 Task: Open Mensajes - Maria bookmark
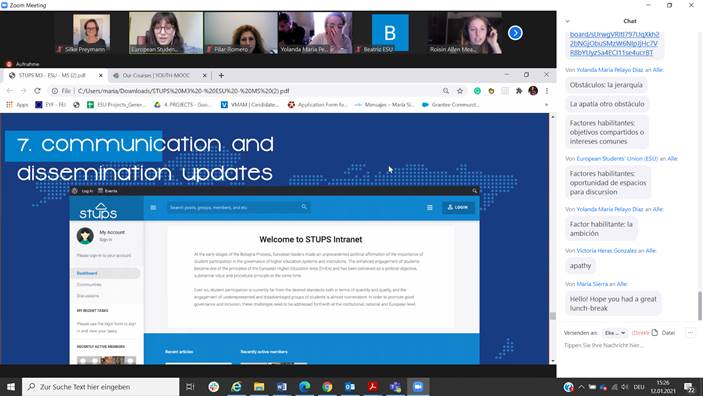click(x=385, y=104)
